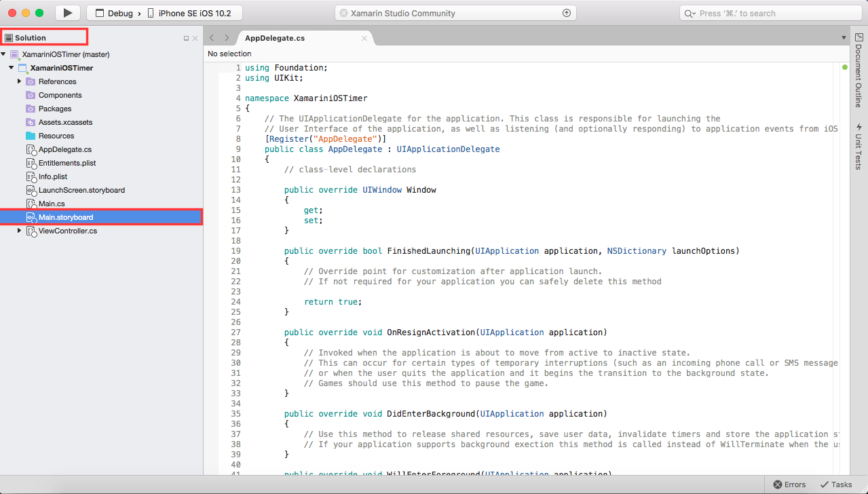Open the Resources folder icon
Screen dimensions: 868x494
point(29,136)
